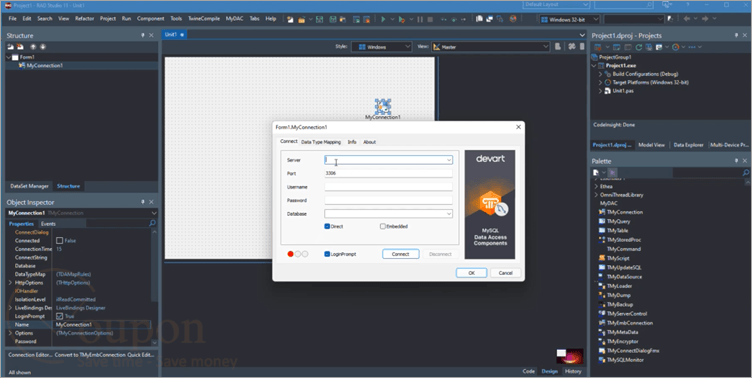Click TMyScript component in Palette
The height and width of the screenshot is (378, 752).
point(614,258)
